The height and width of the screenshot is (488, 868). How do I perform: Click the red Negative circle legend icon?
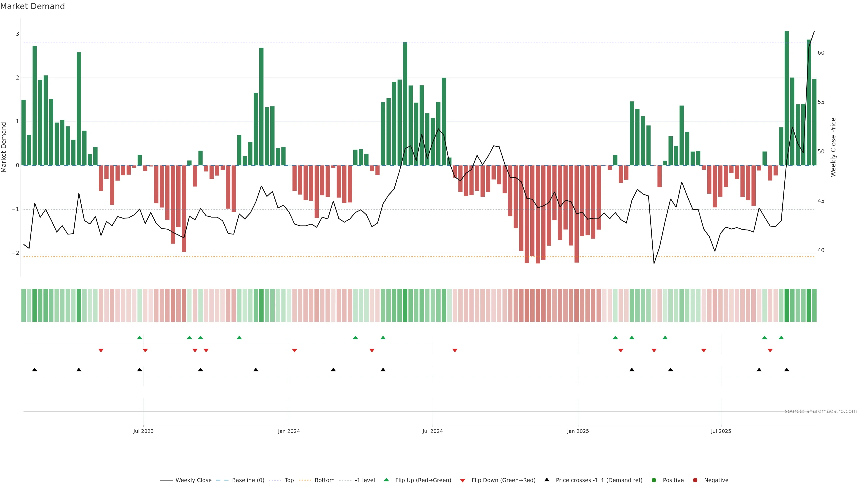coord(695,480)
